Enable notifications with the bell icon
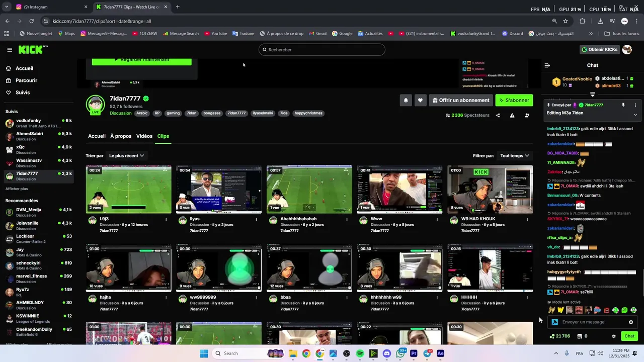644x362 pixels. pyautogui.click(x=406, y=100)
